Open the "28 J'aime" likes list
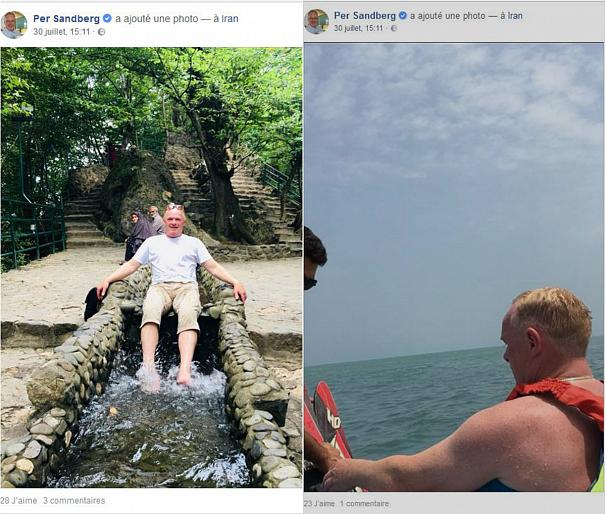 click(18, 500)
